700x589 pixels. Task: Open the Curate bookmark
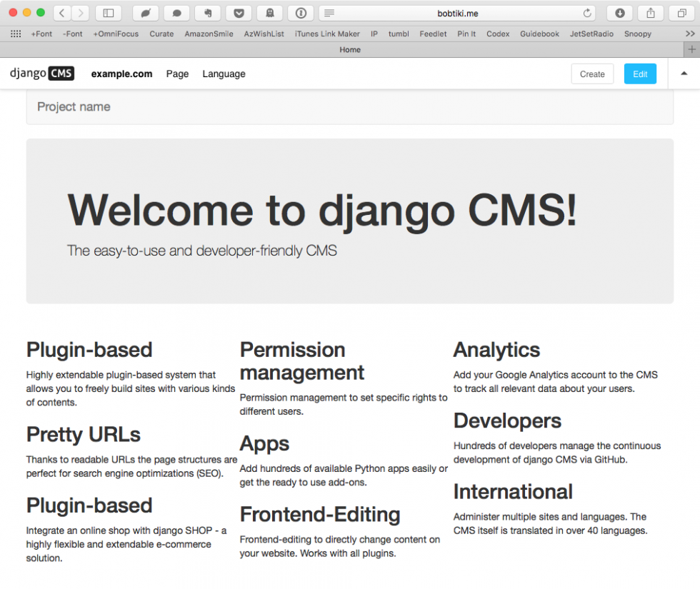[x=161, y=34]
